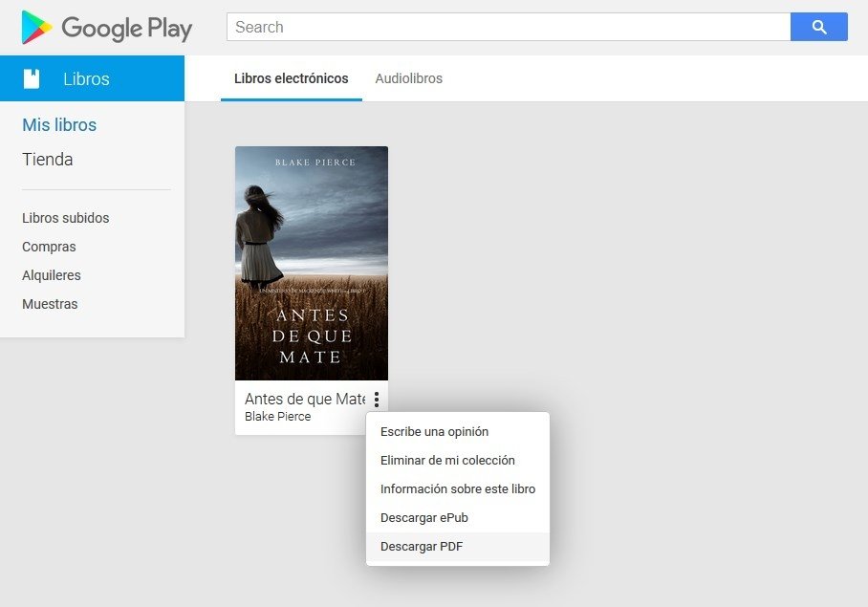Open the Antes de que Mate book cover

click(x=312, y=264)
